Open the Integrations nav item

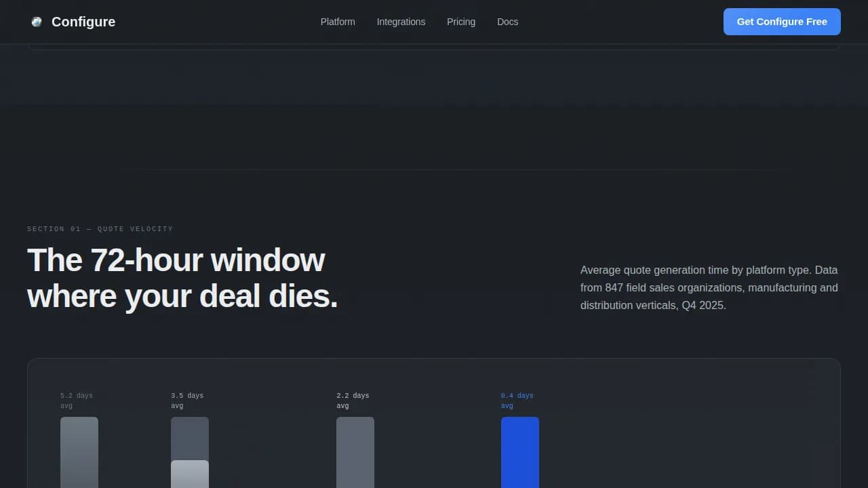[x=401, y=22]
